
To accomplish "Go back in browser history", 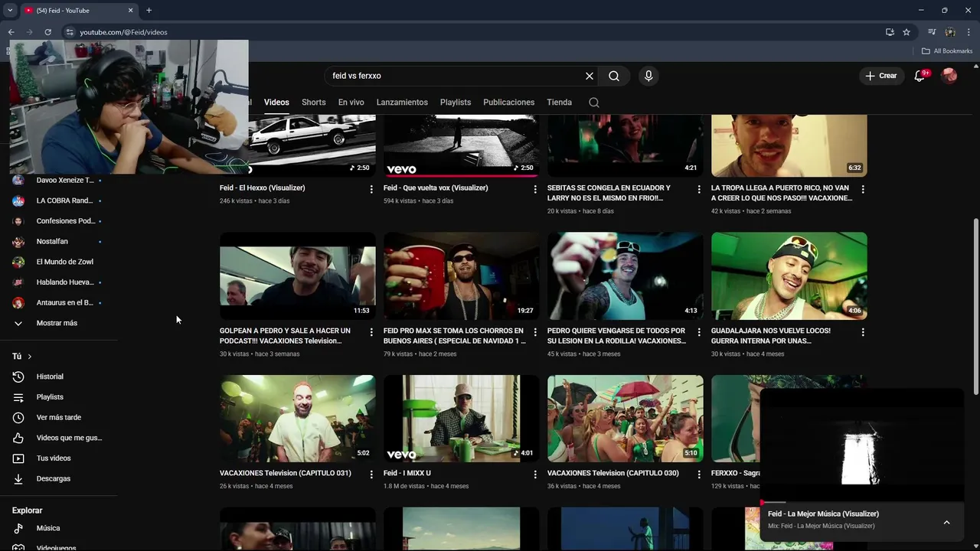I will 11,32.
